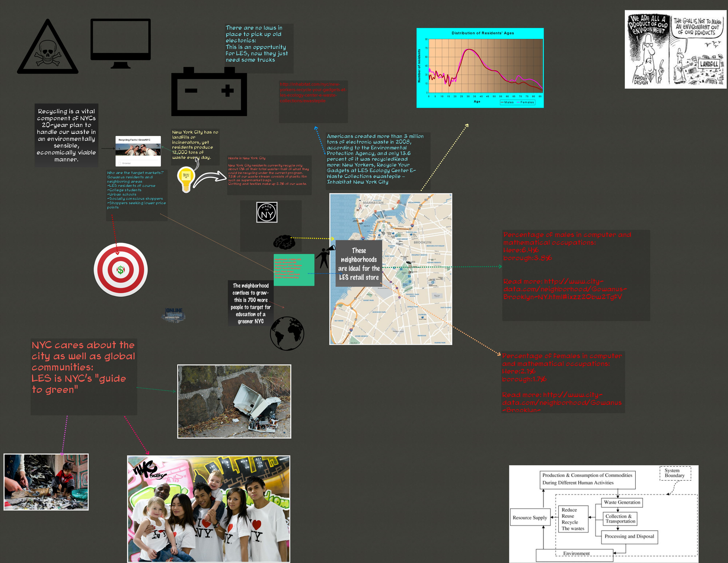Select the I Love NY t-shirts group photo
728x563 pixels.
(x=209, y=509)
